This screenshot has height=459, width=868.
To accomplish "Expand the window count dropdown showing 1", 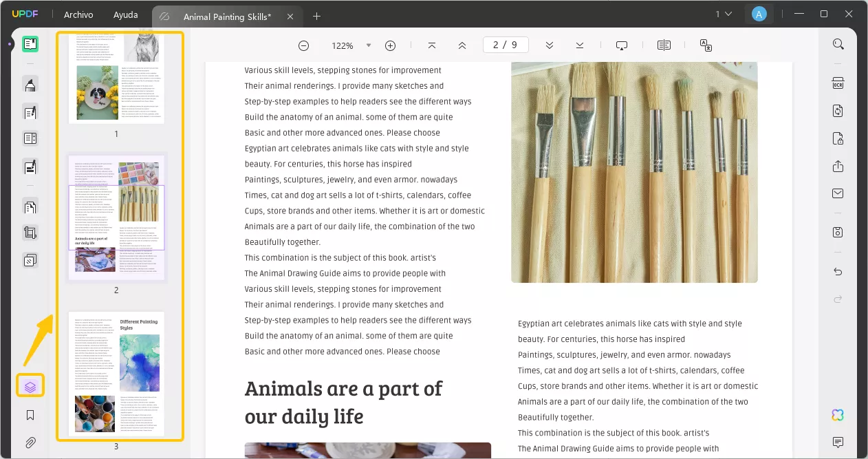I will pyautogui.click(x=724, y=14).
